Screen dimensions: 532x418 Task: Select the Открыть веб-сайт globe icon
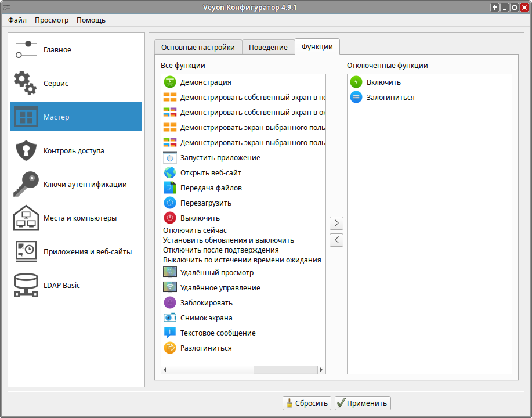[x=170, y=172]
